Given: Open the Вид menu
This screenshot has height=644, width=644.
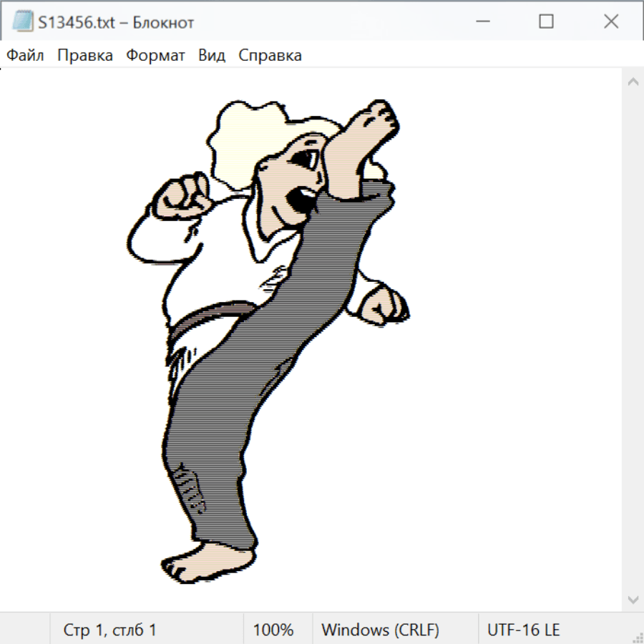Looking at the screenshot, I should (x=212, y=56).
